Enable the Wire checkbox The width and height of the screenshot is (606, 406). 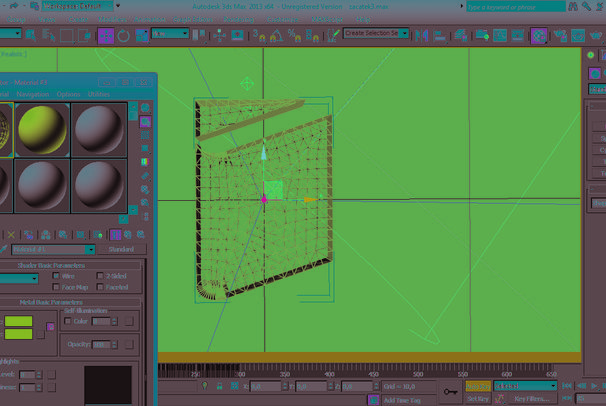(56, 275)
